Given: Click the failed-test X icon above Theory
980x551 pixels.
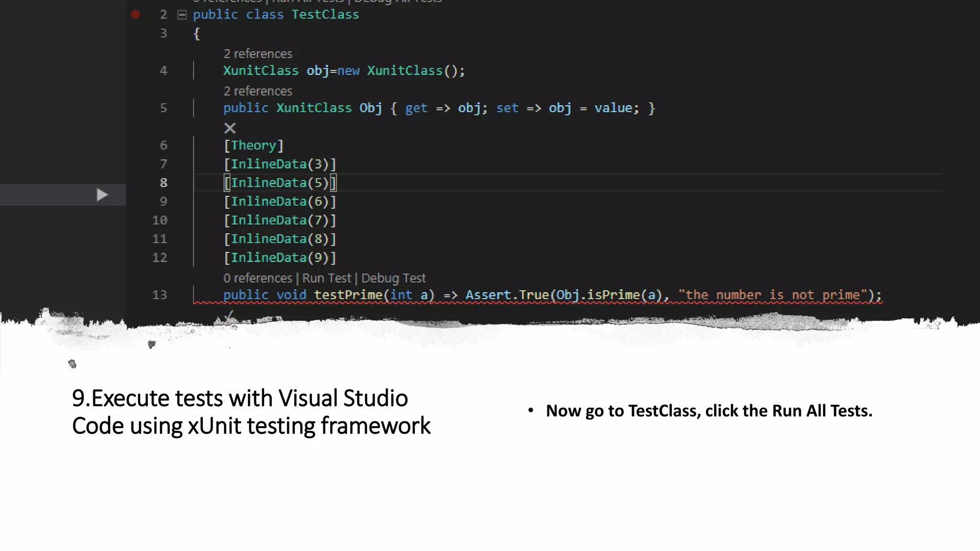Looking at the screenshot, I should point(230,128).
